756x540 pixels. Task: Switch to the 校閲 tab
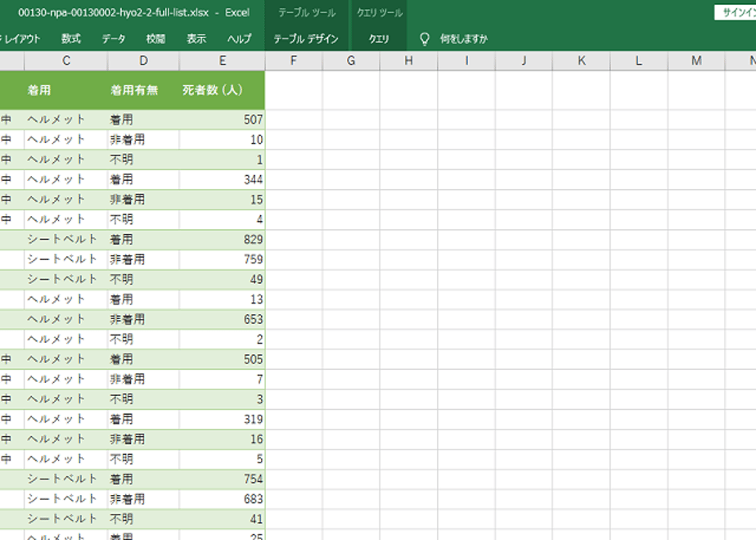pyautogui.click(x=155, y=39)
